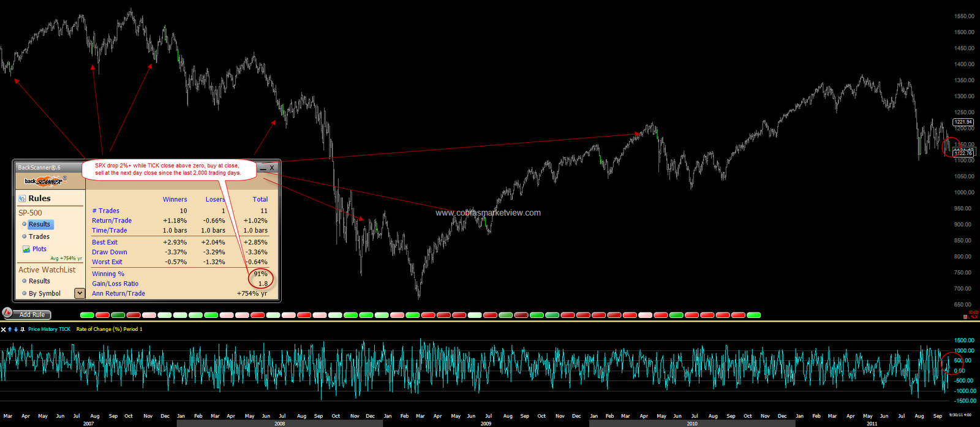Click the Active WatchList heading

pyautogui.click(x=47, y=270)
